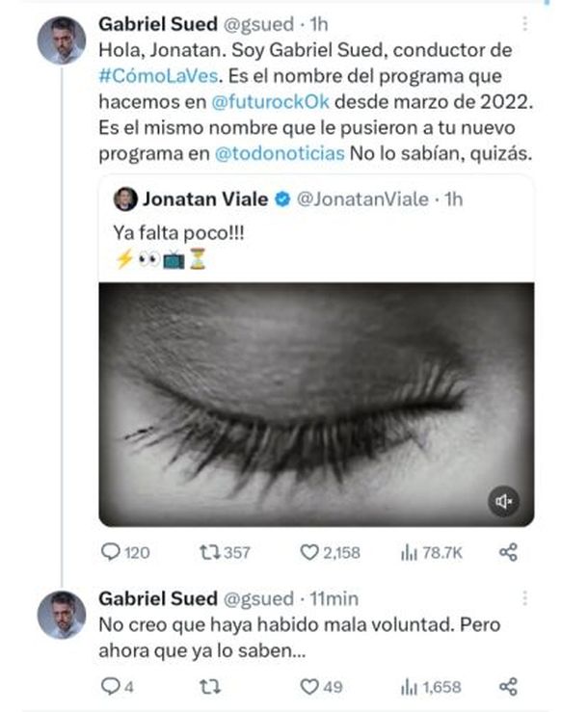This screenshot has width=588, height=712.
Task: Share the second Gabriel Sued tweet
Action: (x=509, y=686)
